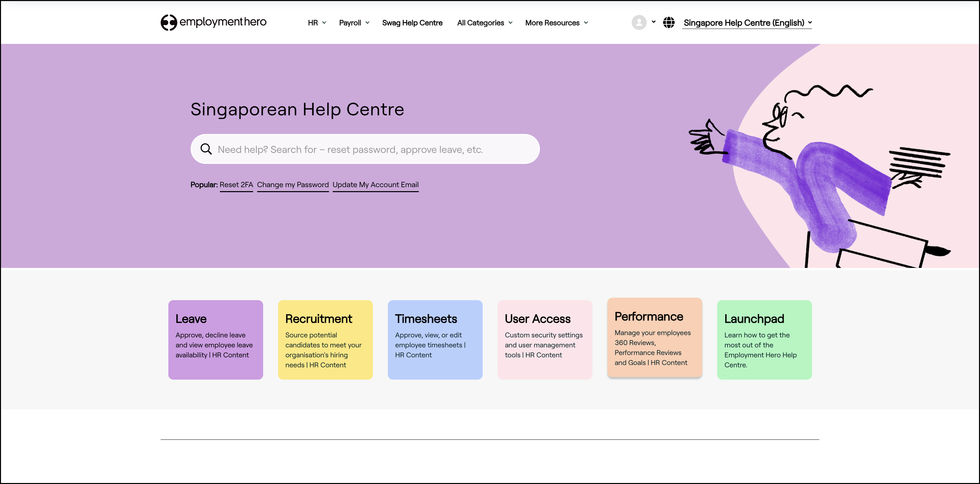
Task: Open the All Categories dropdown
Action: tap(484, 23)
